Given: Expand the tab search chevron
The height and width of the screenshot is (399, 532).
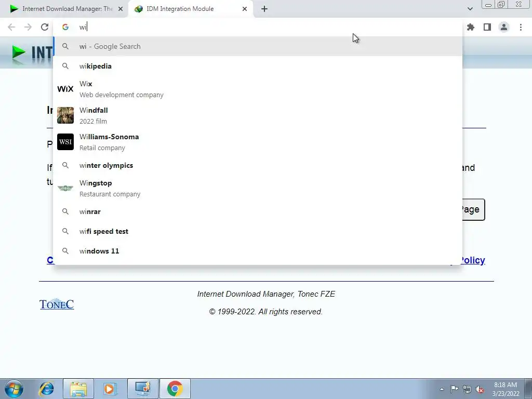Looking at the screenshot, I should tap(470, 9).
